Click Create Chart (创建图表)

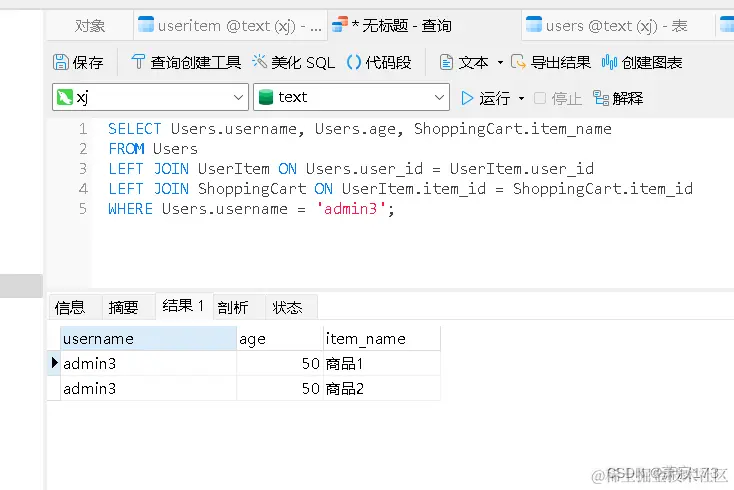point(642,62)
